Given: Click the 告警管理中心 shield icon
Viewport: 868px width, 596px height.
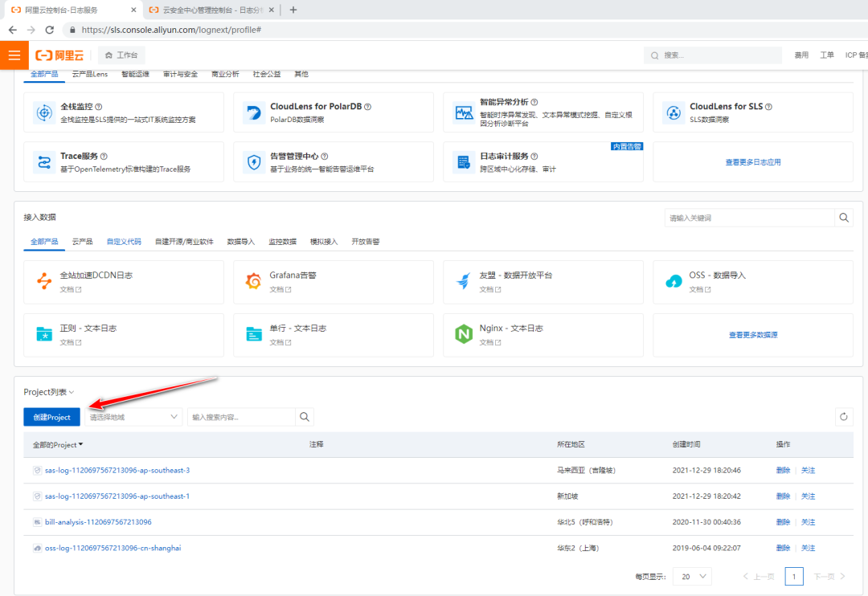Looking at the screenshot, I should (253, 162).
